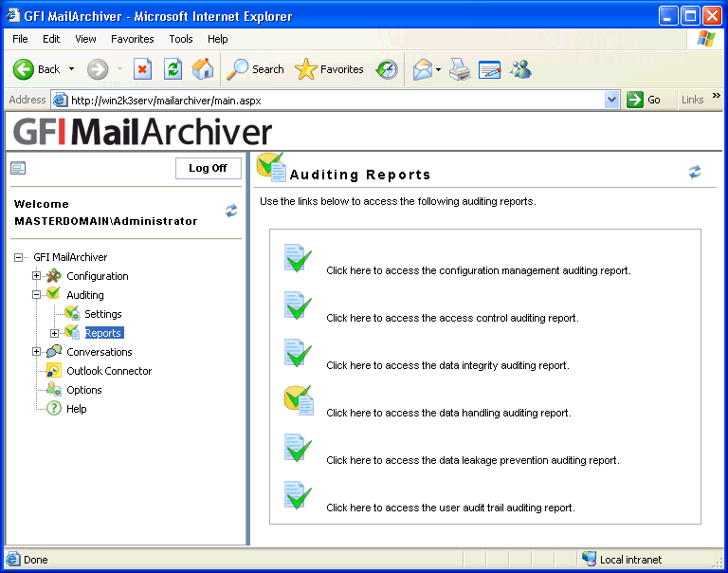This screenshot has height=573, width=728.
Task: Click the access control report icon
Action: click(x=297, y=305)
